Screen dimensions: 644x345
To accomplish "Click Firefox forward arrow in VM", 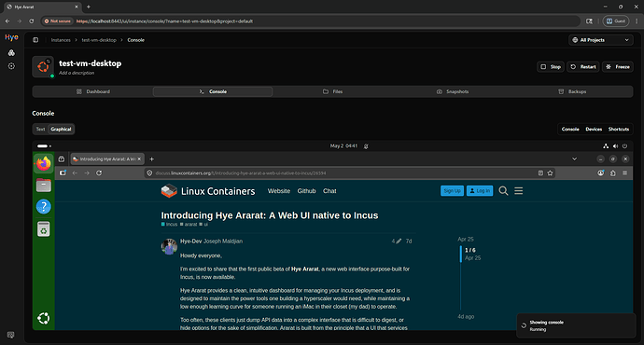I will point(87,173).
